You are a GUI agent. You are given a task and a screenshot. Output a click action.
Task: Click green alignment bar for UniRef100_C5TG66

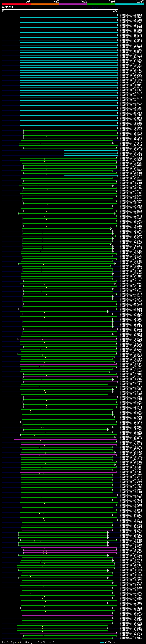coord(71,138)
